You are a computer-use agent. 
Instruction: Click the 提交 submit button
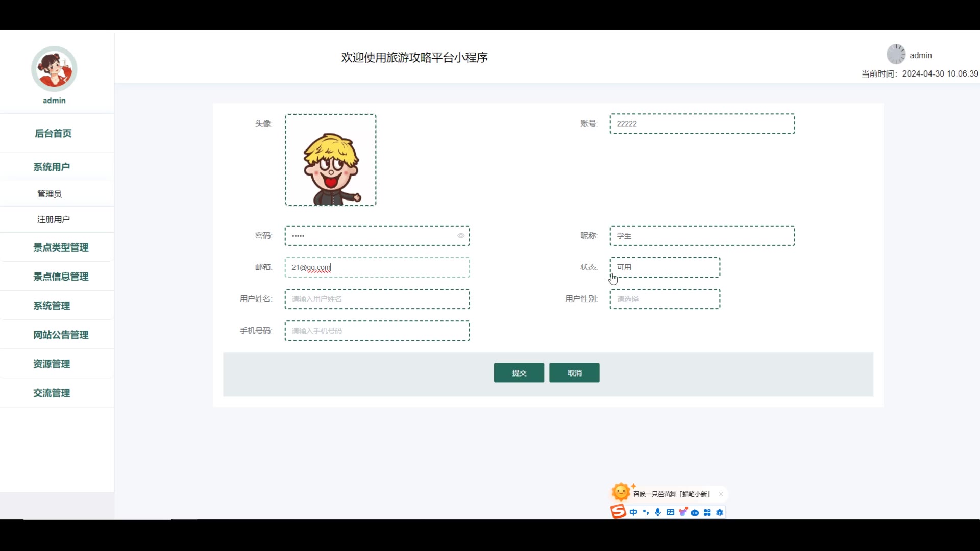pos(519,373)
